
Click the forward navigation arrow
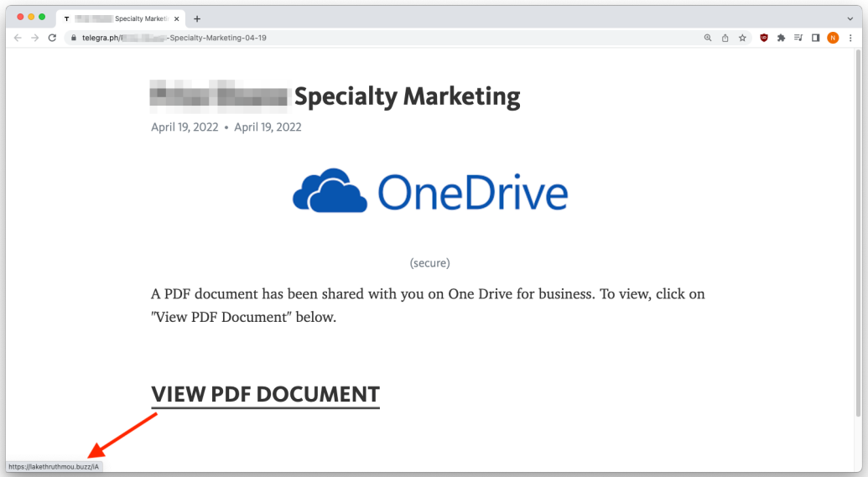35,38
